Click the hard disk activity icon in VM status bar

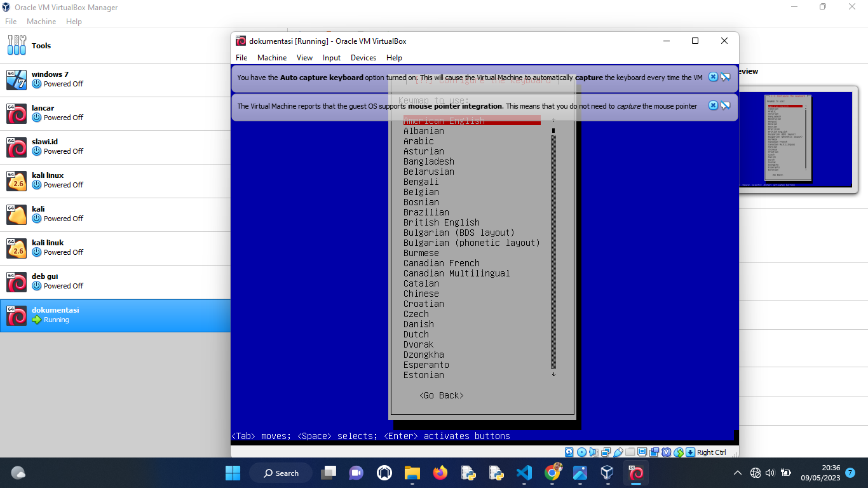(x=569, y=452)
